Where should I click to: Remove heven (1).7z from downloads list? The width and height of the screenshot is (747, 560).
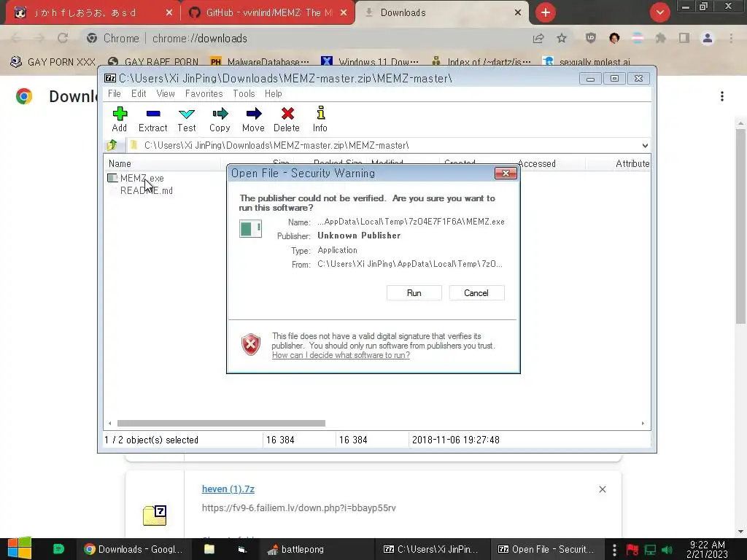click(602, 489)
